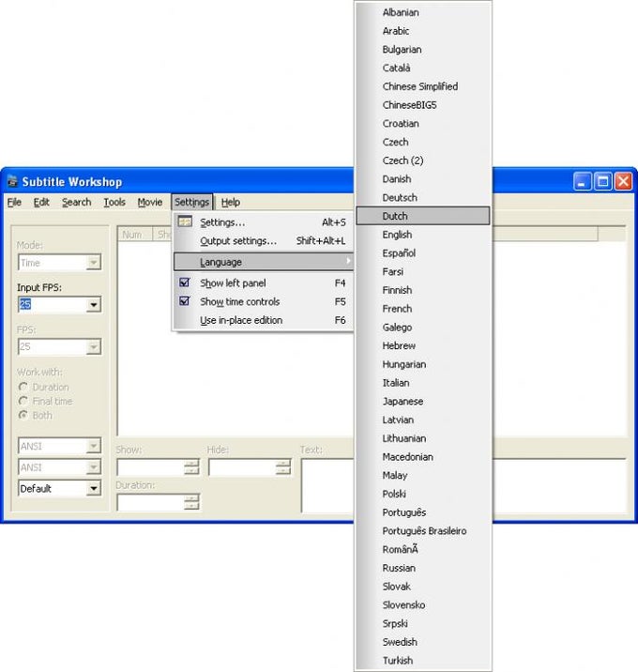Open the Search menu

point(76,202)
